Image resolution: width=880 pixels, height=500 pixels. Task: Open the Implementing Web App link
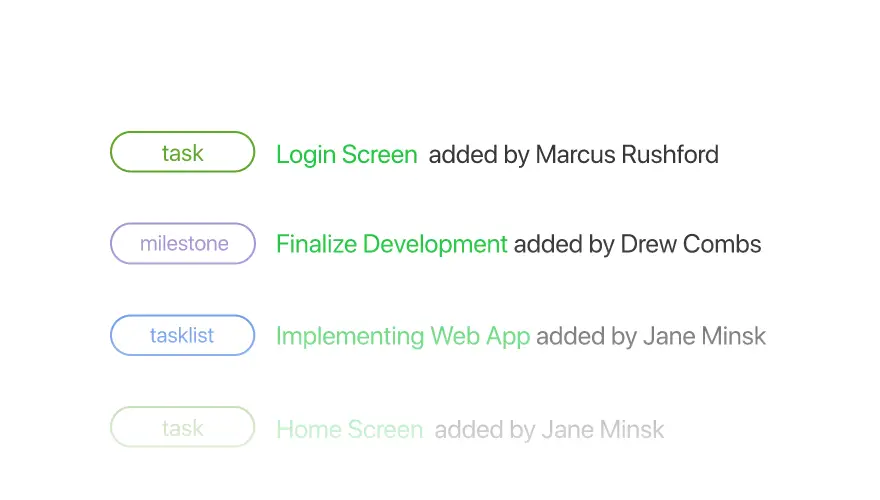pyautogui.click(x=403, y=336)
